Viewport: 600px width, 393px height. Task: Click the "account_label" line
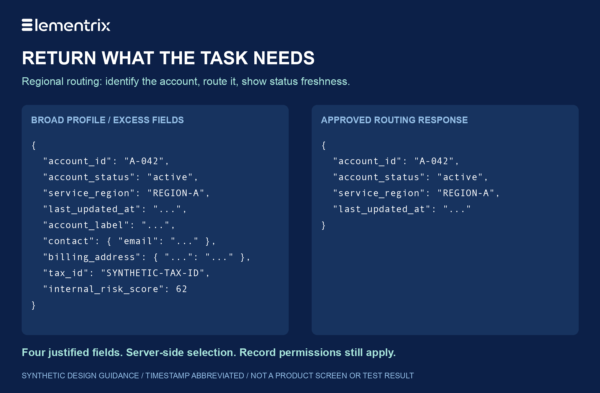click(109, 225)
